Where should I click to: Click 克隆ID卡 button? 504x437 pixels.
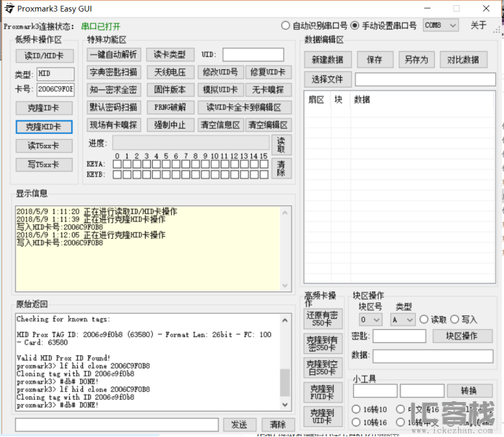click(44, 108)
